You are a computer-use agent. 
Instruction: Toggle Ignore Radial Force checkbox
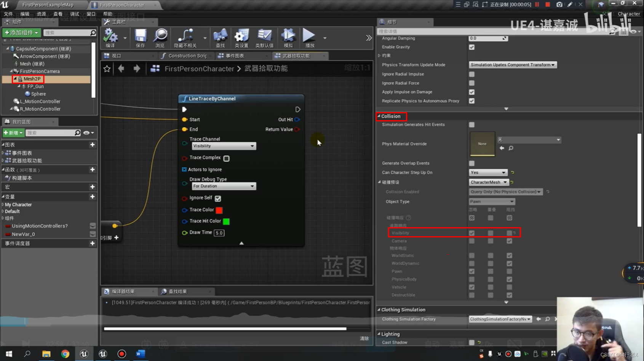(472, 83)
